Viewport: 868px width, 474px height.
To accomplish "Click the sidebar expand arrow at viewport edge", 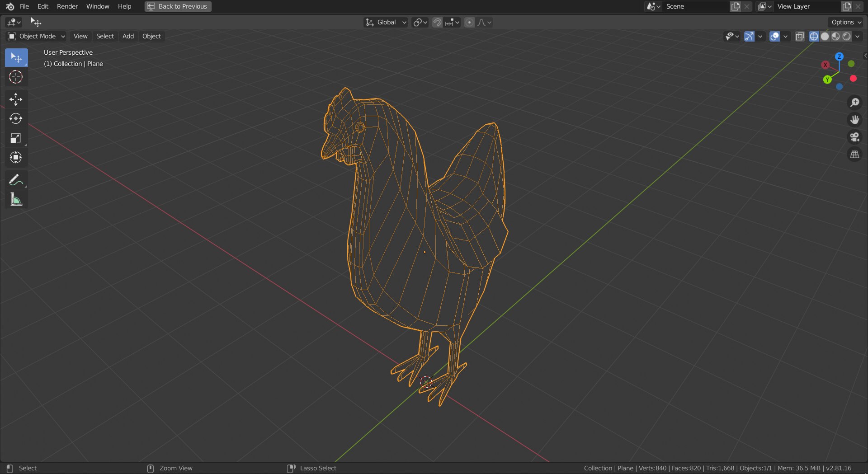I will pyautogui.click(x=865, y=56).
